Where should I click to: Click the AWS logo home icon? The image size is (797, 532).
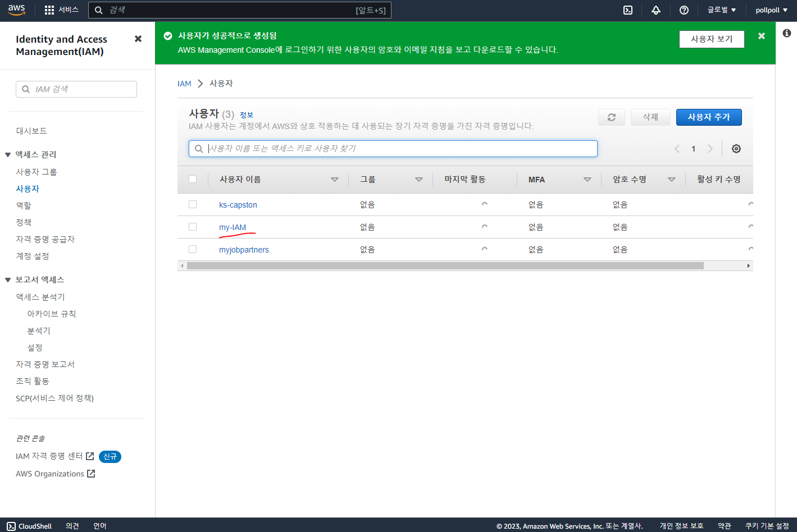[17, 10]
